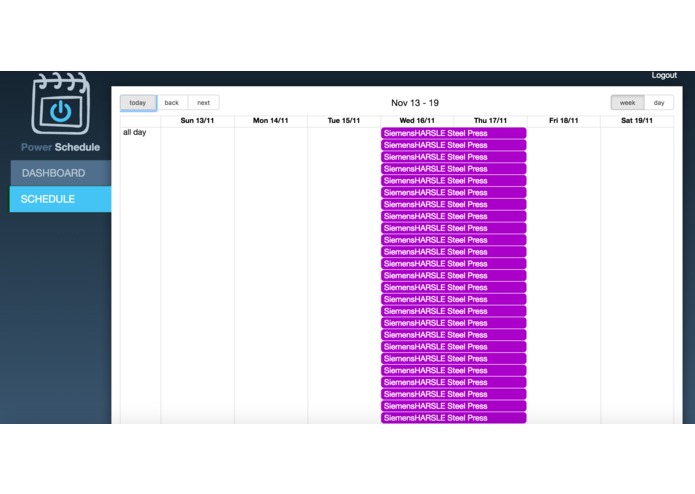Click the Power Schedule calendar logo icon
This screenshot has width=695, height=494.
coord(61,103)
